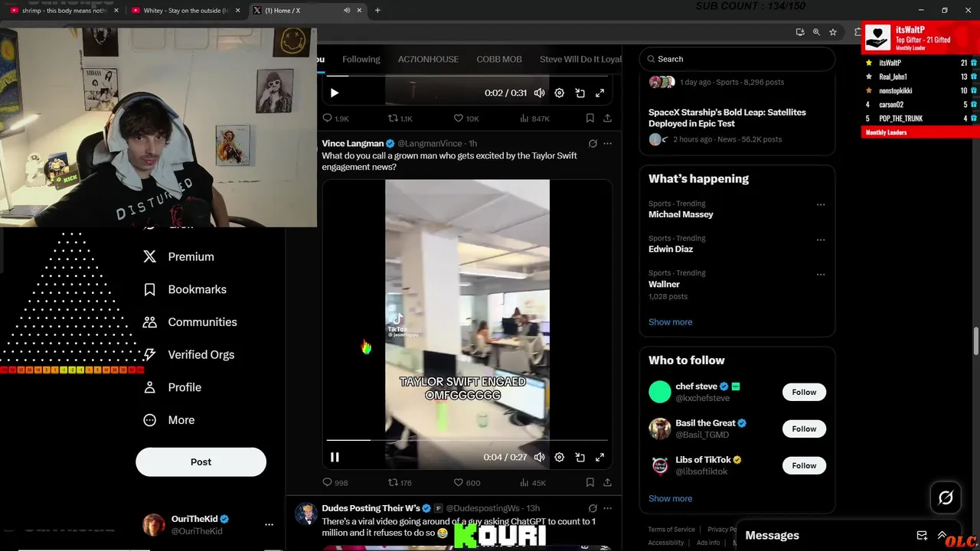Share the post with 847K views

[607, 119]
